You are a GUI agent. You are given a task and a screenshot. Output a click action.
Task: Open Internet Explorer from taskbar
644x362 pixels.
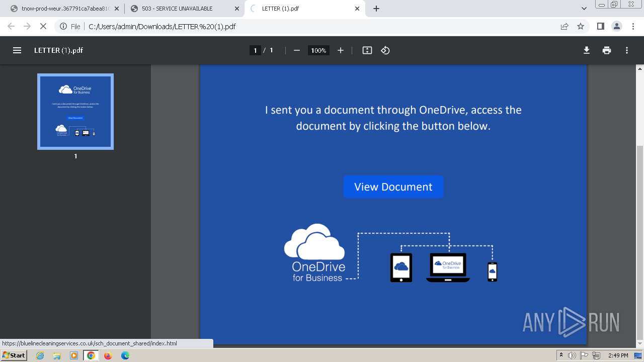click(x=40, y=355)
